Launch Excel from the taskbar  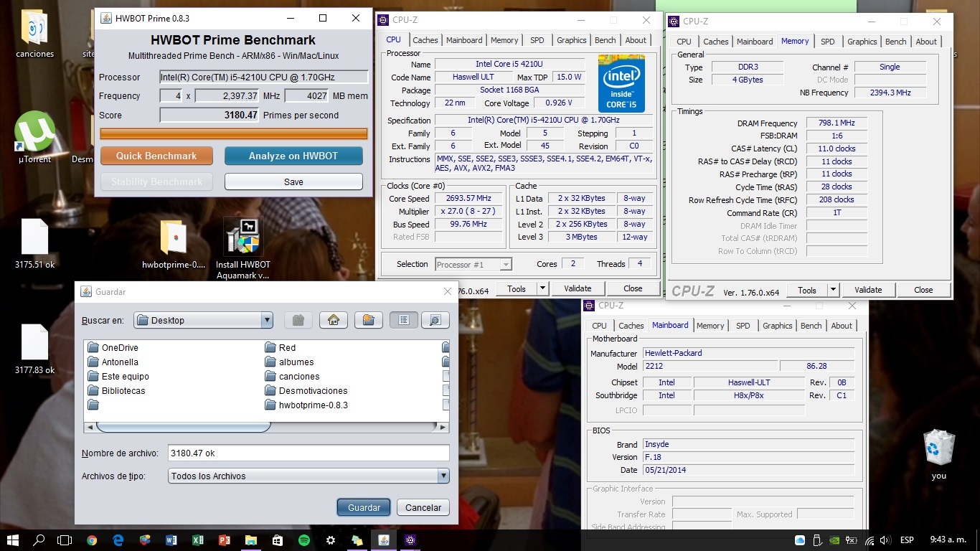[197, 540]
